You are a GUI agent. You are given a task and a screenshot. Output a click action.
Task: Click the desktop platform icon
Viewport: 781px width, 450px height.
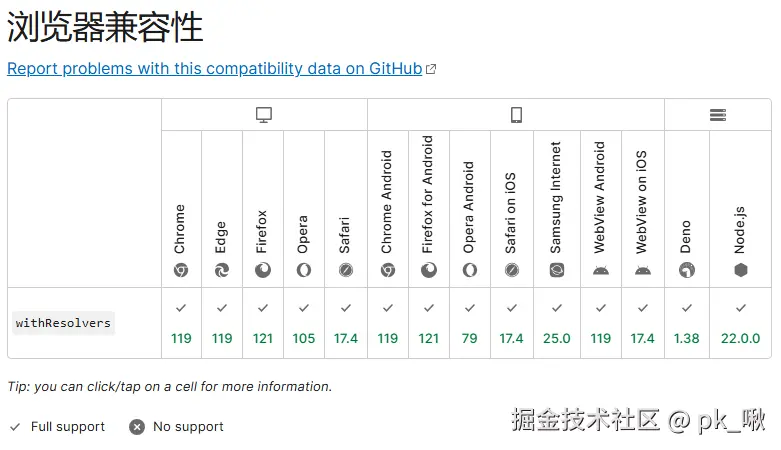click(264, 115)
